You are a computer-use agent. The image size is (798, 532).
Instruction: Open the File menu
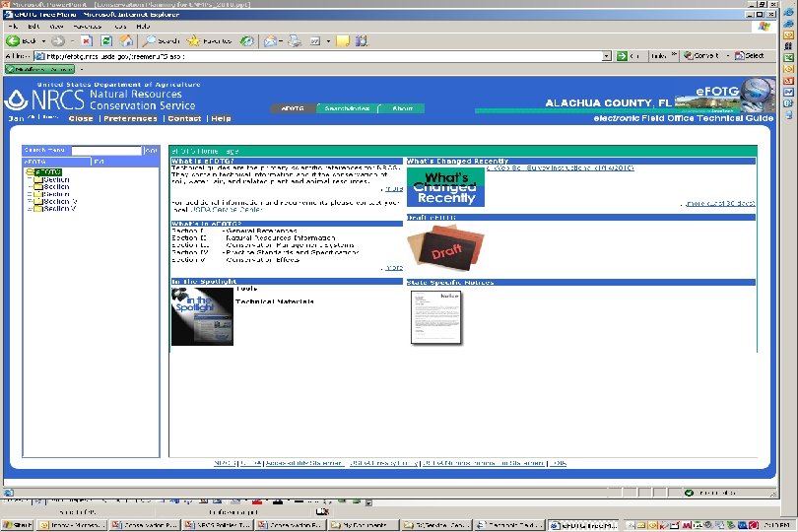(x=13, y=27)
